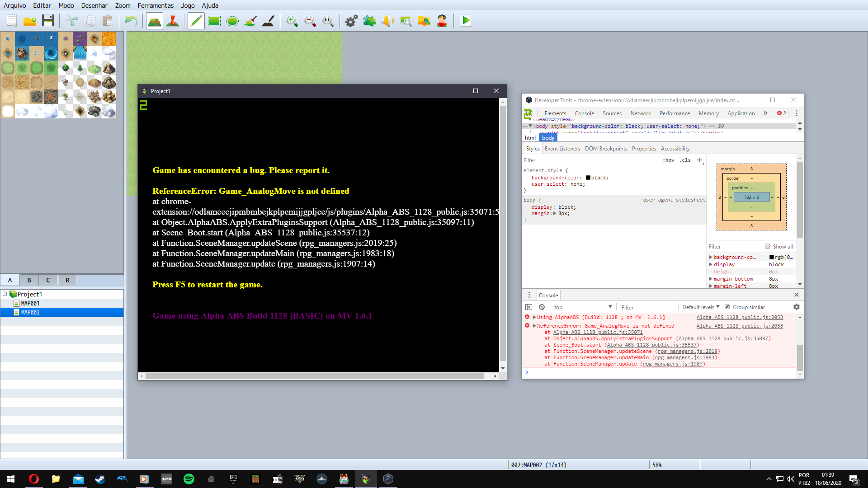Open Alpha_ABS_1128_public.js:35071 source link
This screenshot has width=868, height=488.
click(598, 332)
